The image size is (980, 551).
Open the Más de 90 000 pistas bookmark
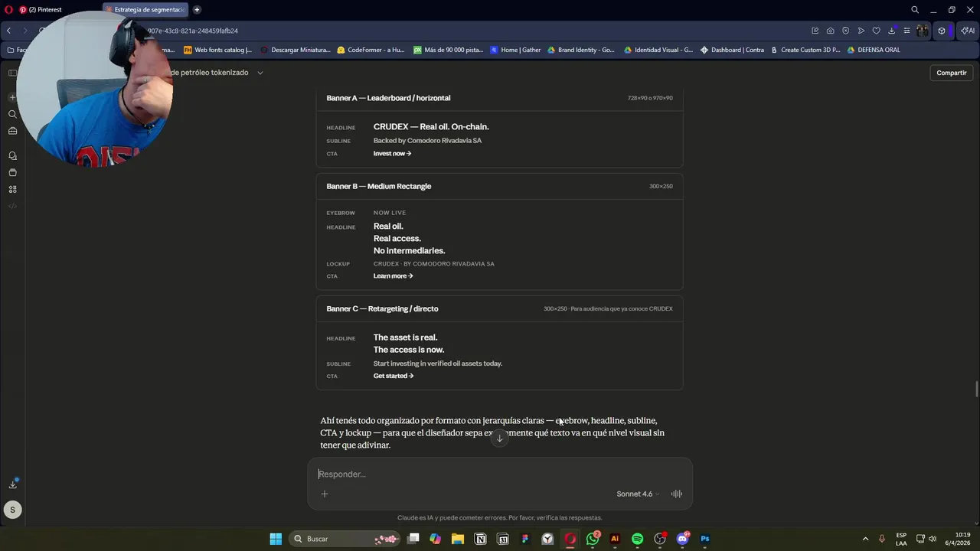tap(449, 50)
